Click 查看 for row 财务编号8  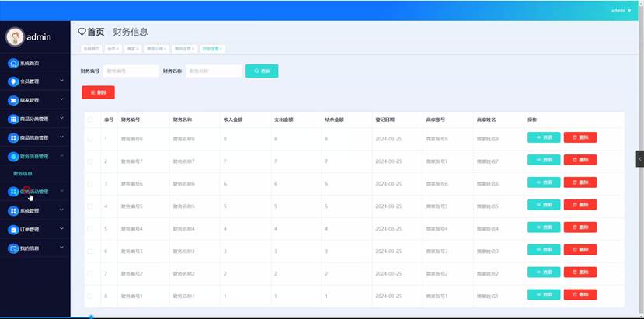click(544, 137)
